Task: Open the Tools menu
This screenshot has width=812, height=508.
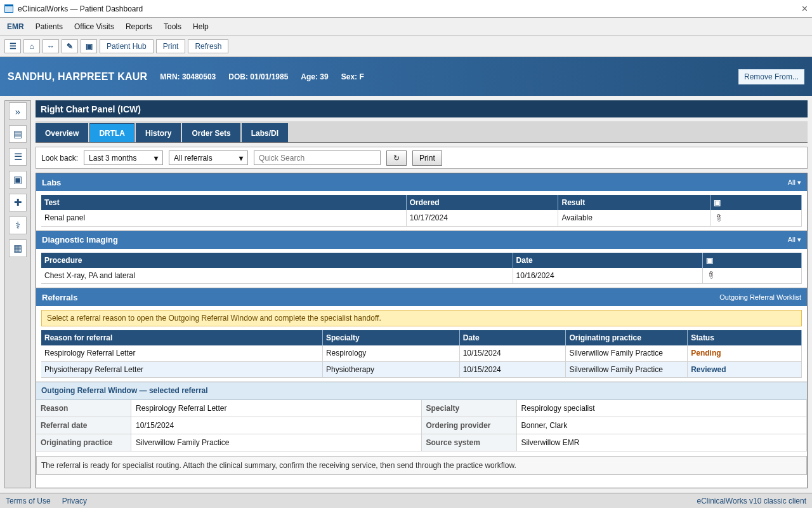Action: pos(173,27)
